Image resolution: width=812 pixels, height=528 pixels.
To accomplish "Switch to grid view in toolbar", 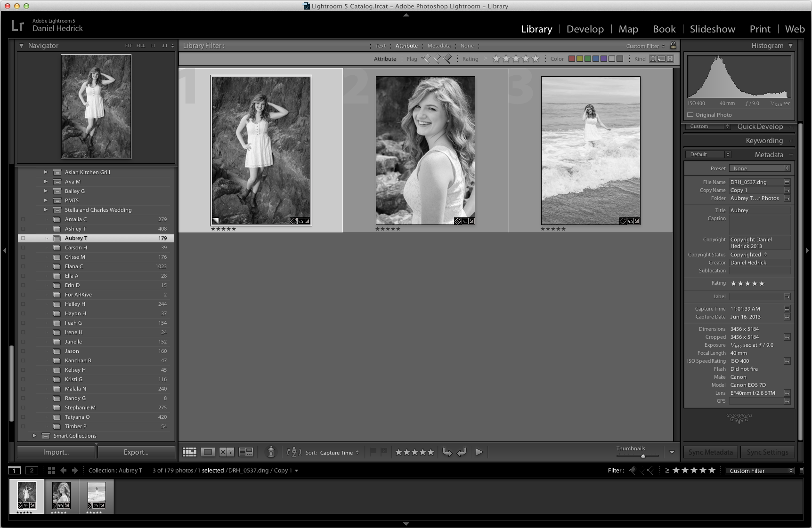I will tap(189, 452).
